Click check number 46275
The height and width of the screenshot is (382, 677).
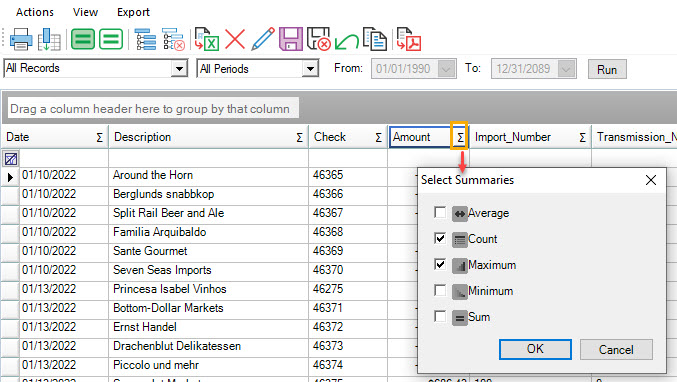point(328,289)
